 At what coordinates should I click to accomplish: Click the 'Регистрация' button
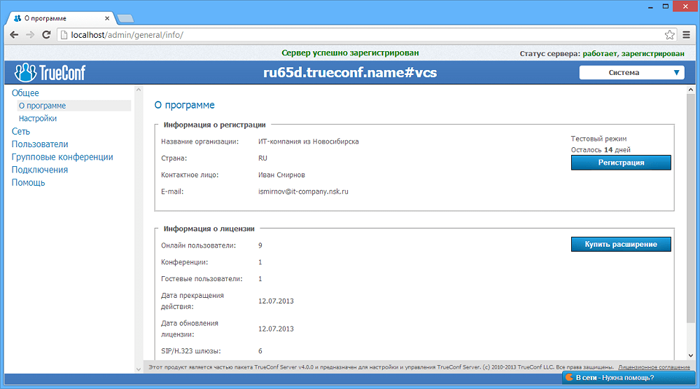click(x=621, y=163)
